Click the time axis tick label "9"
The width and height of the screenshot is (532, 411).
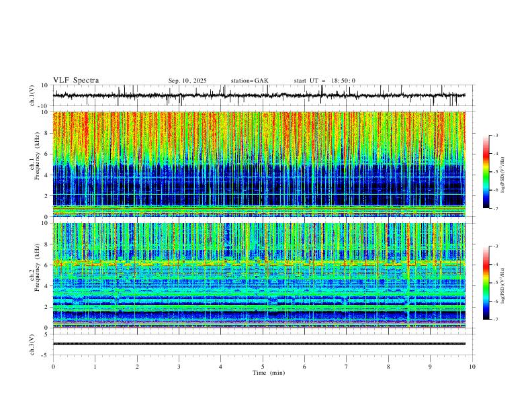430,367
